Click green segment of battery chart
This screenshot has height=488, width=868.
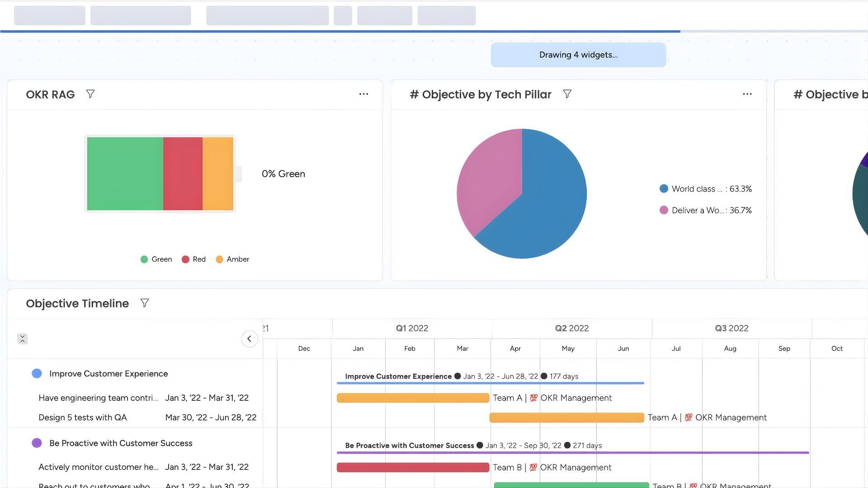tap(125, 174)
